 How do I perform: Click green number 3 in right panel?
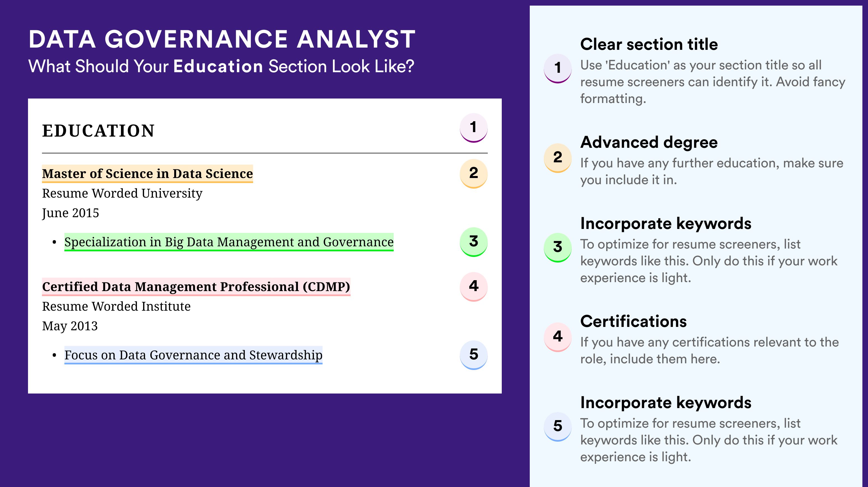coord(558,247)
